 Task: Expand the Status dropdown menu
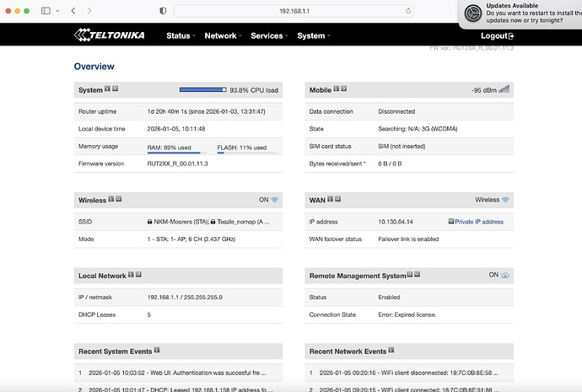pos(181,36)
